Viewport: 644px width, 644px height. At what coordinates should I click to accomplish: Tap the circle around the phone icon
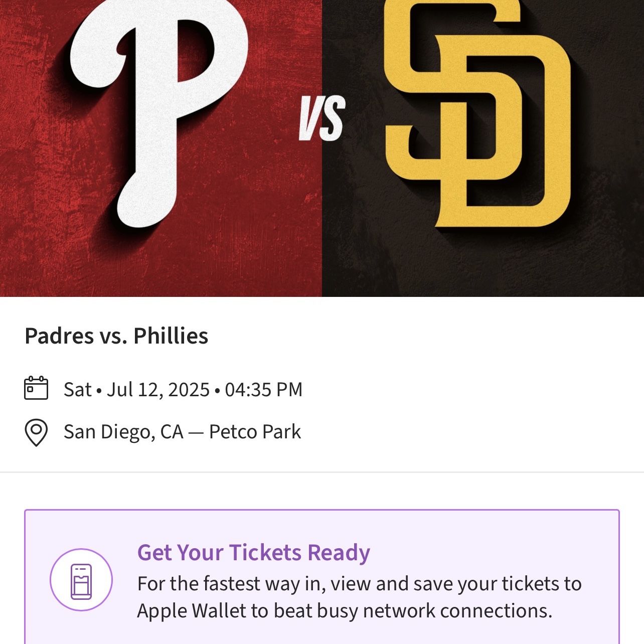tap(81, 580)
